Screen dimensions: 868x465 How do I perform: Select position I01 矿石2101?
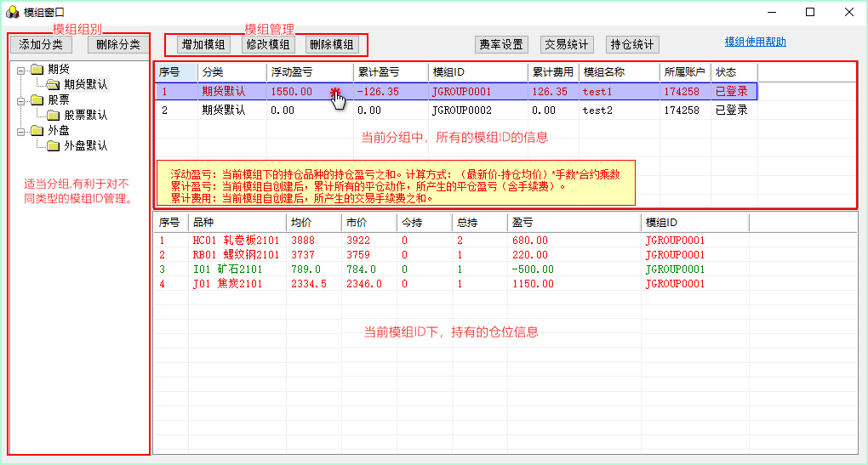[227, 269]
